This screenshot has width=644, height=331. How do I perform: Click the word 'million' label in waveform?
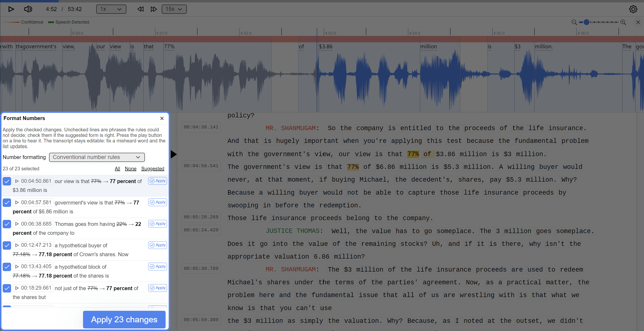tap(429, 47)
